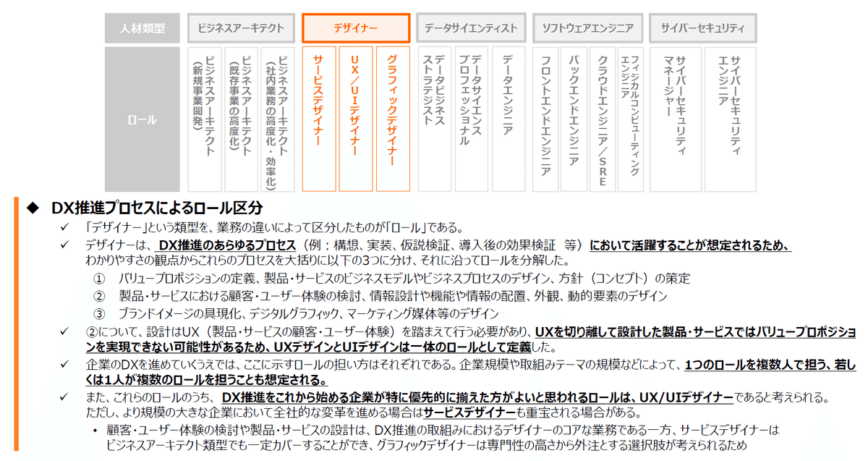Screen dimensions: 868x461
Task: Click the ビジネスアーキテクト（新規事業開発）role cell
Action: click(205, 117)
